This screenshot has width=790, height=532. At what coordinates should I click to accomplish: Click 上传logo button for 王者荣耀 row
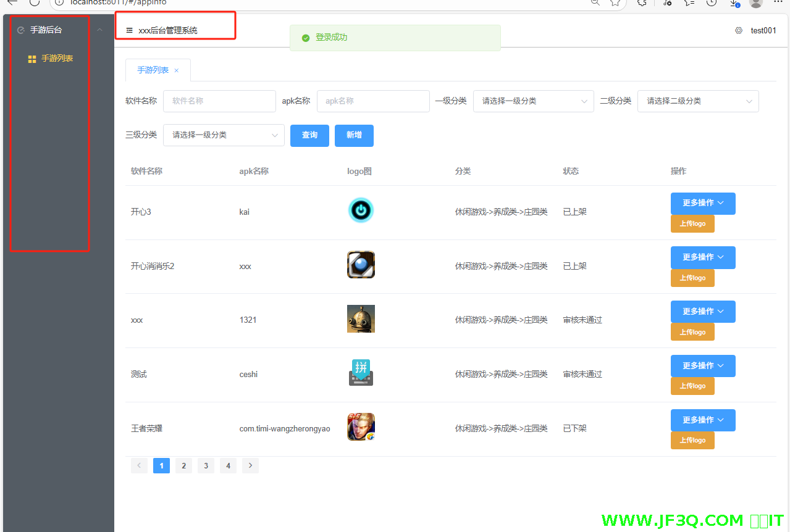(x=692, y=440)
